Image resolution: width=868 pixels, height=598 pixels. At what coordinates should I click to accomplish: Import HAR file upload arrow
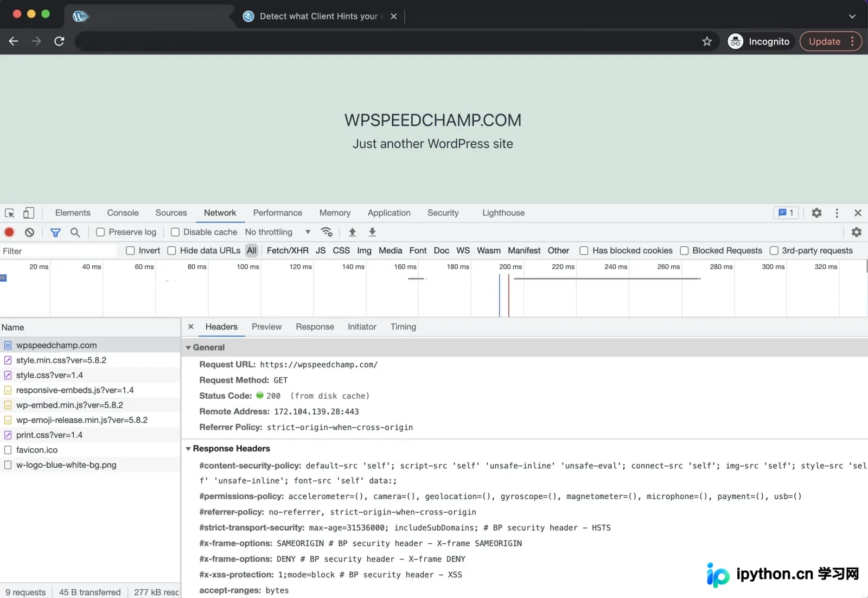pyautogui.click(x=352, y=232)
